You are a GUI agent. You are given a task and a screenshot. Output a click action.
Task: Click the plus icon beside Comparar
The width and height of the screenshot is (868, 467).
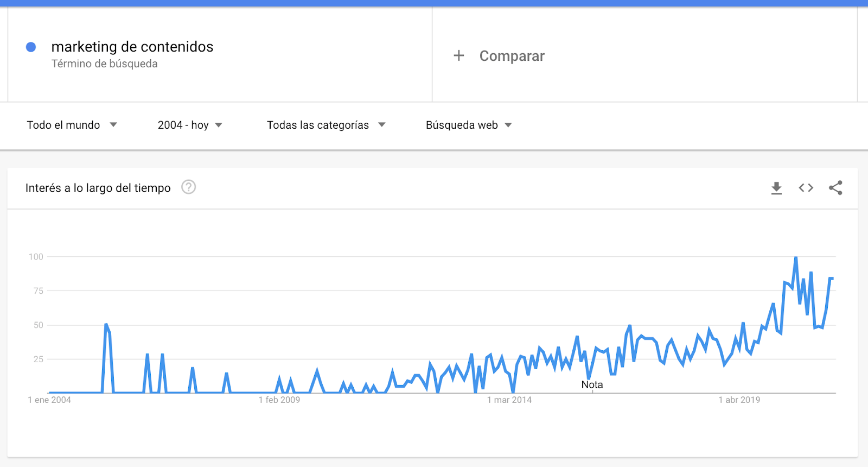tap(459, 55)
